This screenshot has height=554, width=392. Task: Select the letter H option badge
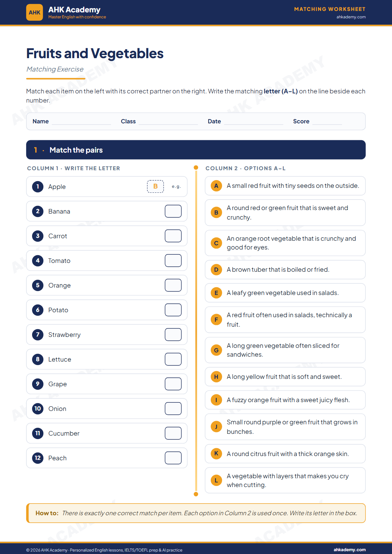(216, 377)
